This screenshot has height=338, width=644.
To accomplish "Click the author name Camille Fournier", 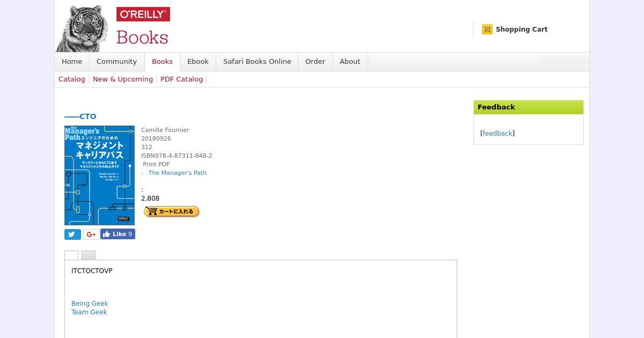I will coord(165,130).
